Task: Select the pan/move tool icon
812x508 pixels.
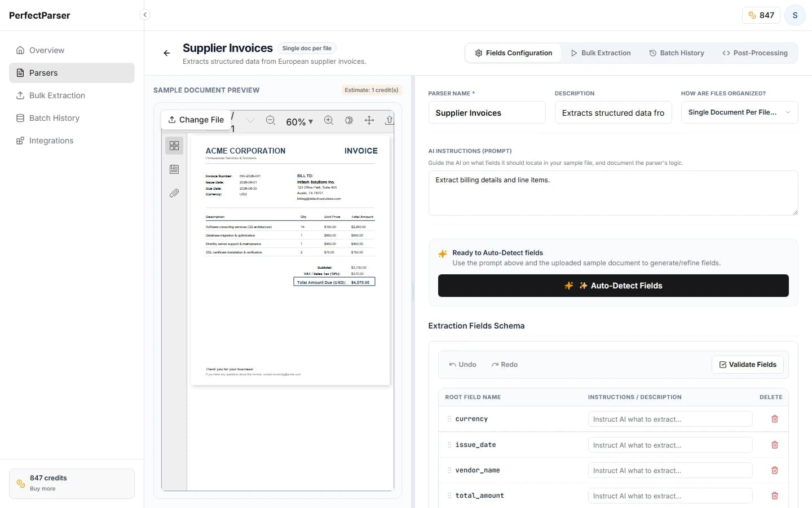Action: 369,120
